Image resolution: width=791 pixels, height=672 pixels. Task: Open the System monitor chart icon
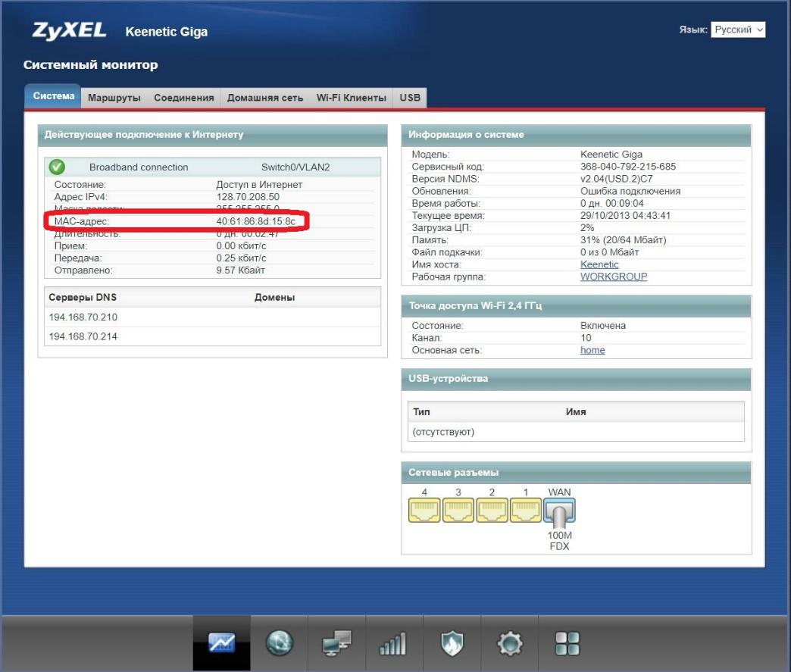[x=221, y=642]
